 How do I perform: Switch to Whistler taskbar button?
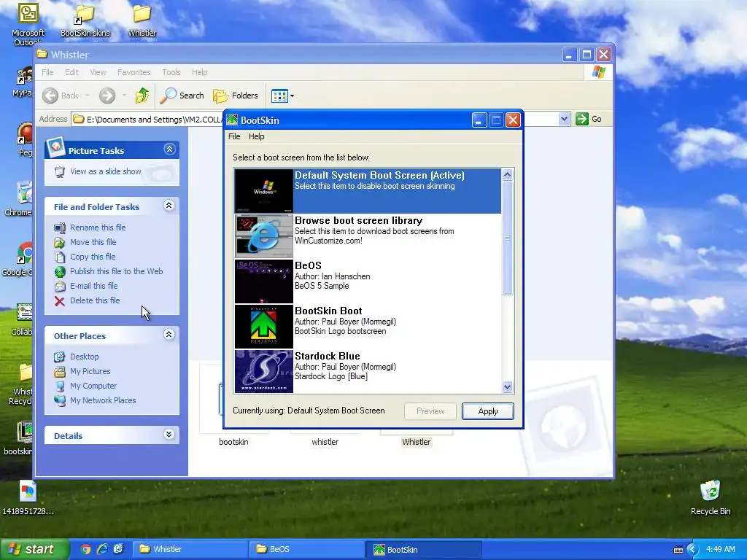pyautogui.click(x=189, y=549)
